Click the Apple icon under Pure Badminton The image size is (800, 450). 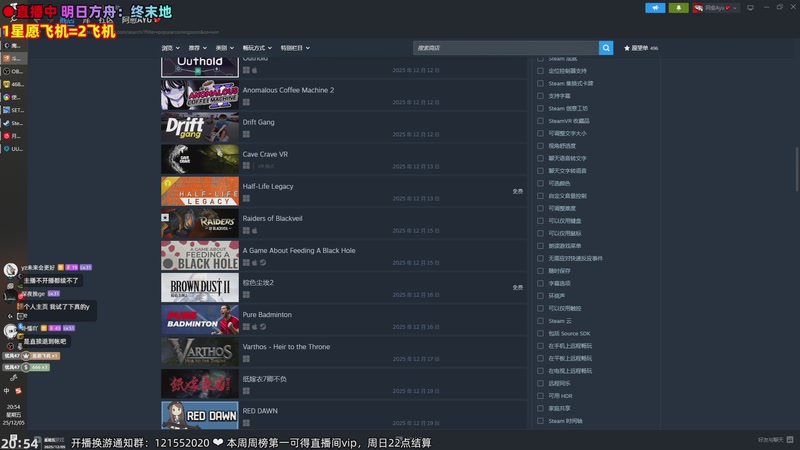click(x=255, y=327)
